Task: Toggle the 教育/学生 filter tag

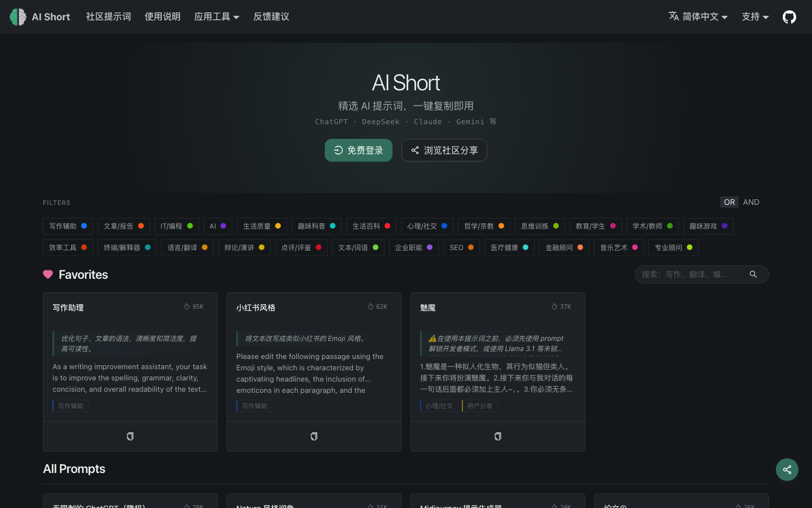Action: 595,226
